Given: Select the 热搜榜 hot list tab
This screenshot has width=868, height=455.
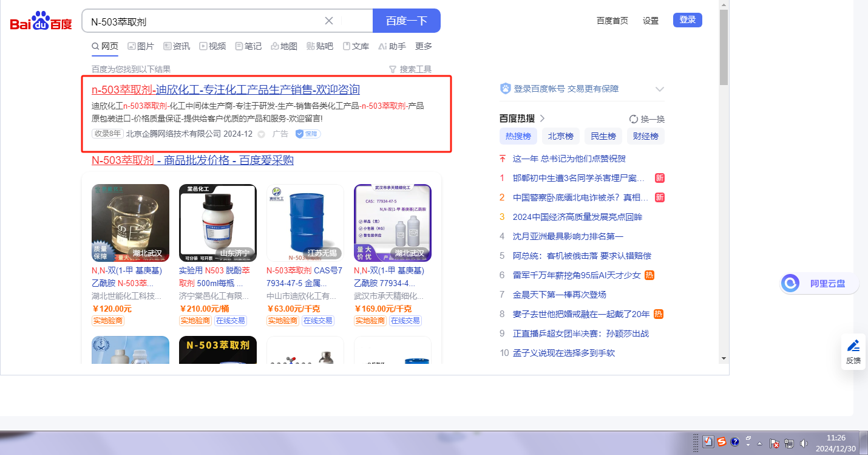Looking at the screenshot, I should 518,136.
